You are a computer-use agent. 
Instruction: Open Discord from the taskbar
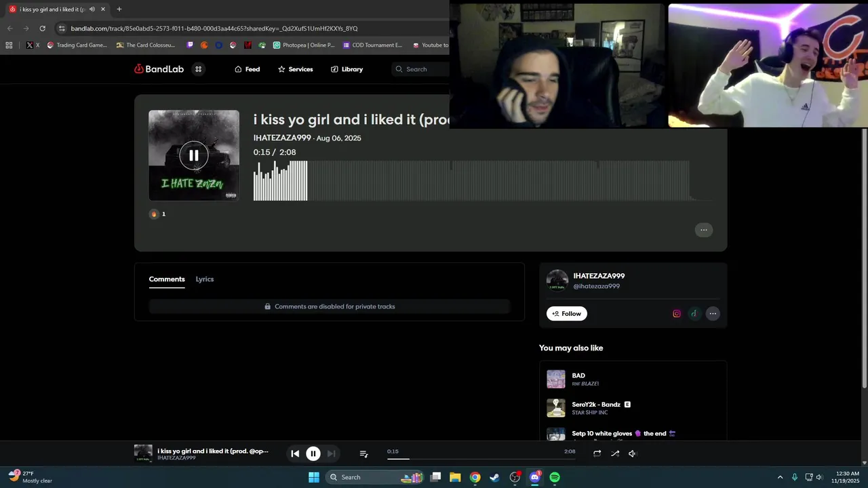535,477
